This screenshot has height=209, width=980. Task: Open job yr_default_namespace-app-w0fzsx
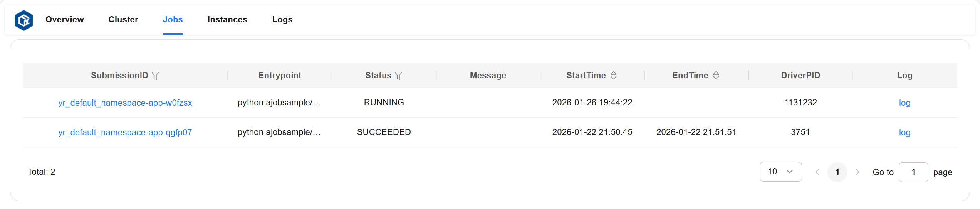click(125, 103)
